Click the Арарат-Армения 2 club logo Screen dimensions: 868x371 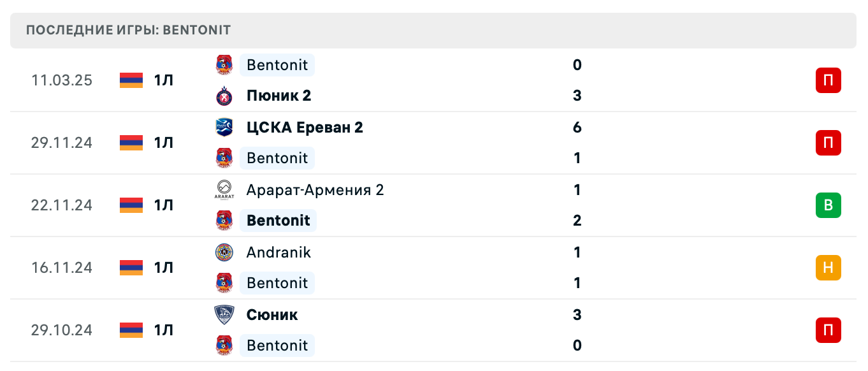point(224,190)
